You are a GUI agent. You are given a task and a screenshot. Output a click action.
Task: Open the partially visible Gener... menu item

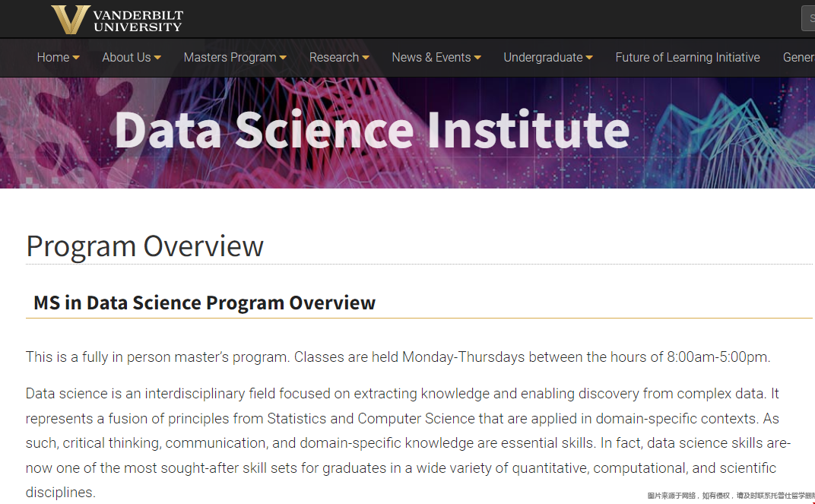pyautogui.click(x=799, y=57)
